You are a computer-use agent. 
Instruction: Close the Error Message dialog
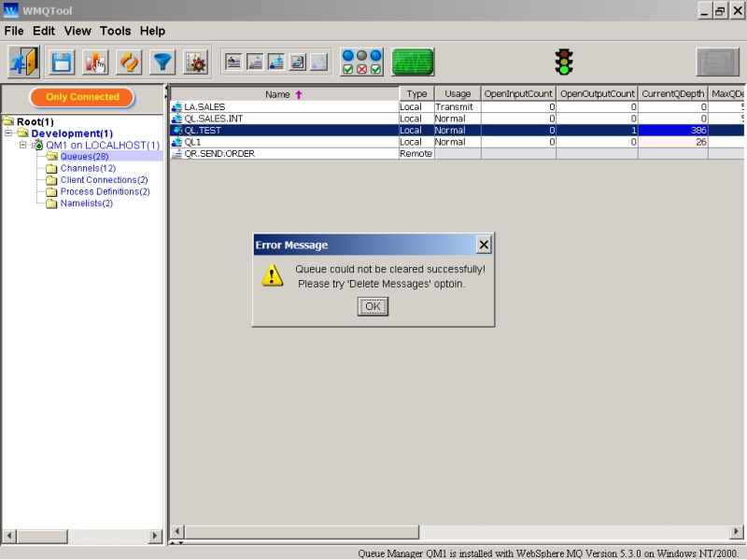pyautogui.click(x=484, y=245)
